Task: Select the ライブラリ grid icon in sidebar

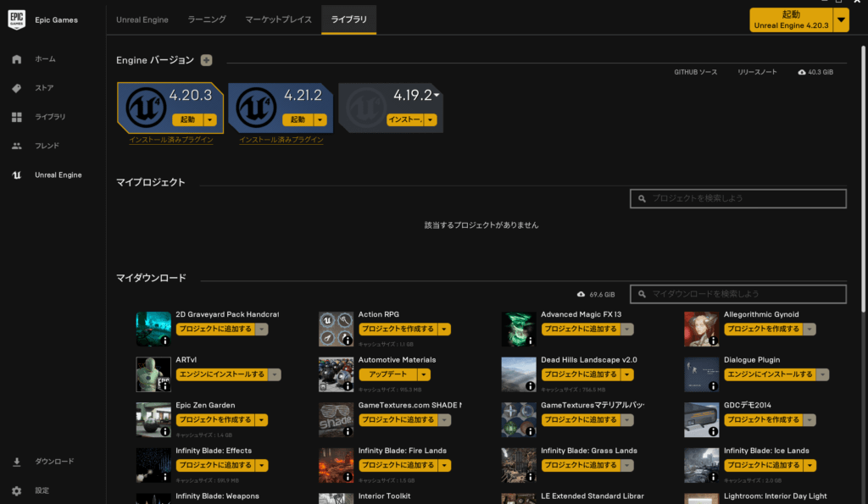Action: (17, 117)
